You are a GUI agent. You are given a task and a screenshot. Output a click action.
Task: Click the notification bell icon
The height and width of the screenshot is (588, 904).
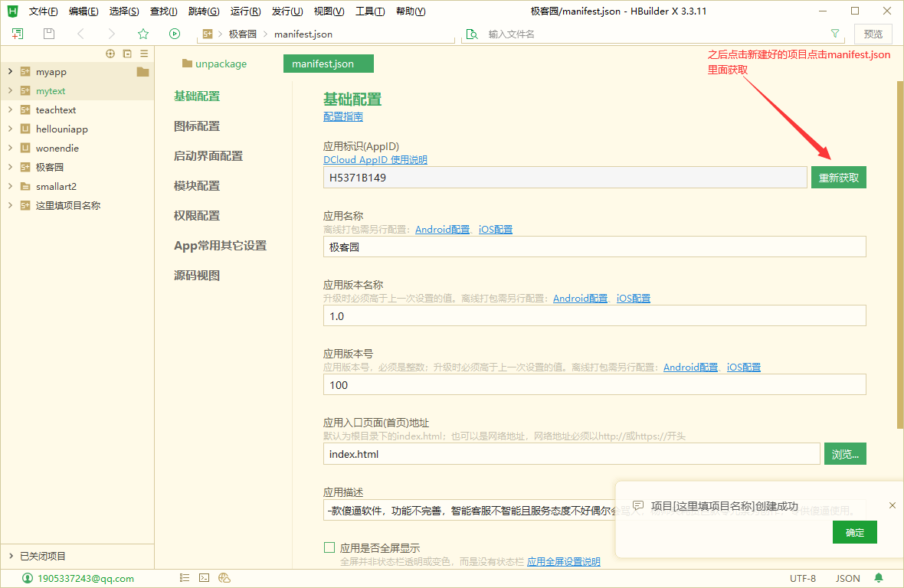(879, 577)
